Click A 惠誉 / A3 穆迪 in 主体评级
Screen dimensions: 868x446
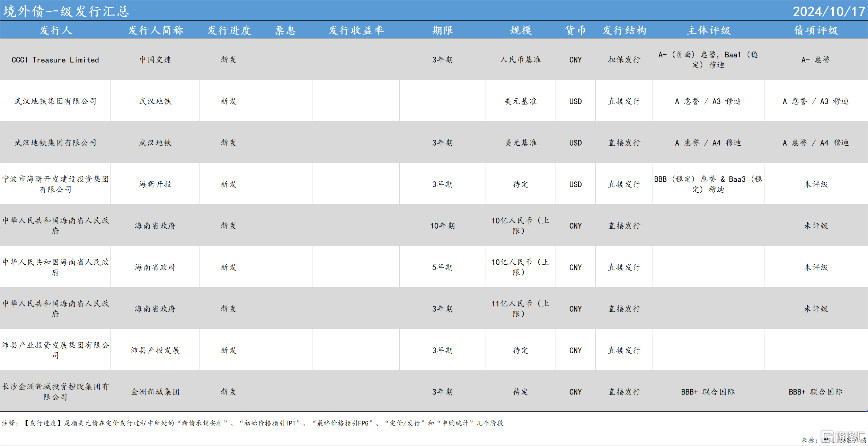coord(708,101)
